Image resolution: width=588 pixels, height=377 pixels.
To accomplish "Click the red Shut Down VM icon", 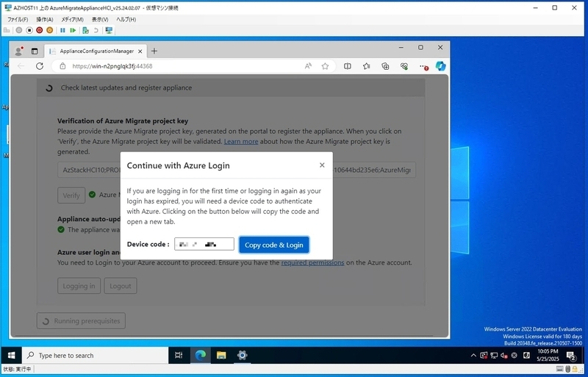I will [40, 30].
